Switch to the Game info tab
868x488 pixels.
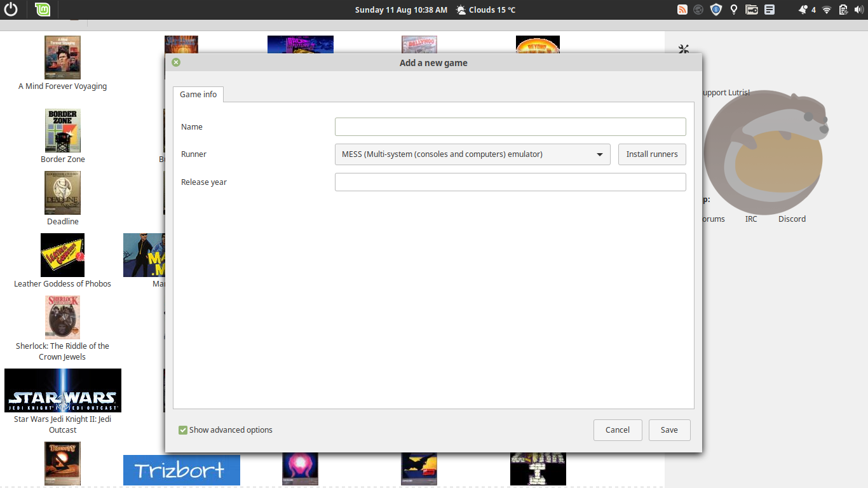198,94
